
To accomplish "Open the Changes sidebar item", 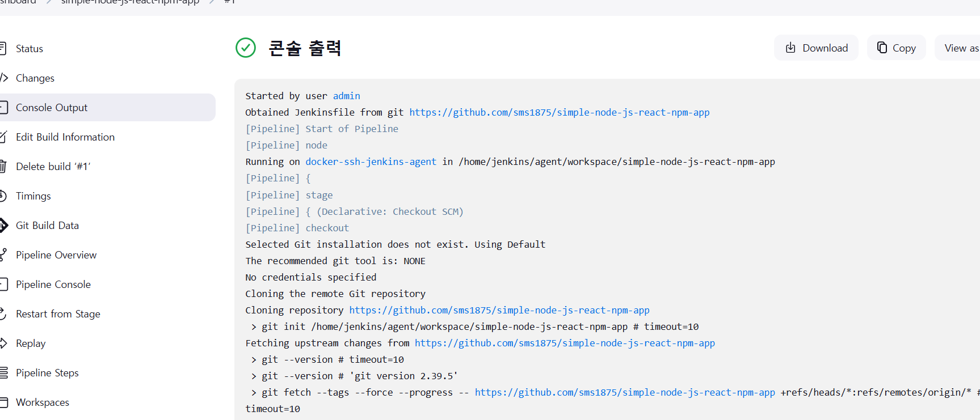I will (35, 78).
